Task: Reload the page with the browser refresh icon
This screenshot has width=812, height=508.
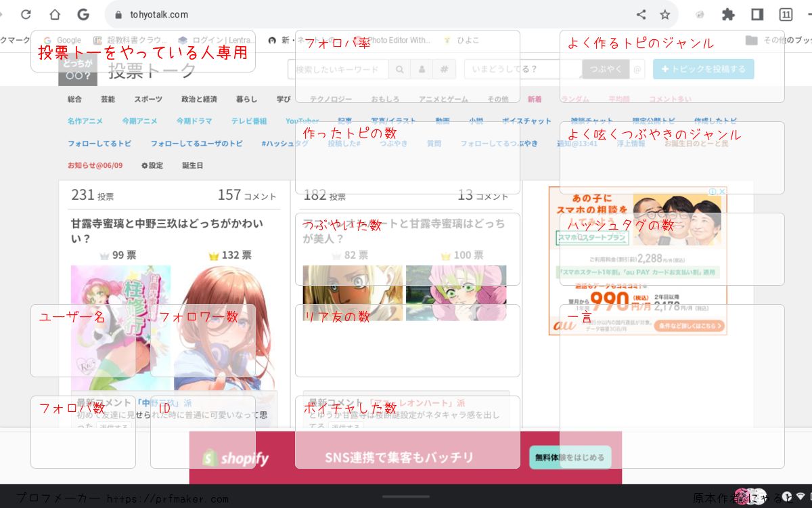Action: [26, 14]
